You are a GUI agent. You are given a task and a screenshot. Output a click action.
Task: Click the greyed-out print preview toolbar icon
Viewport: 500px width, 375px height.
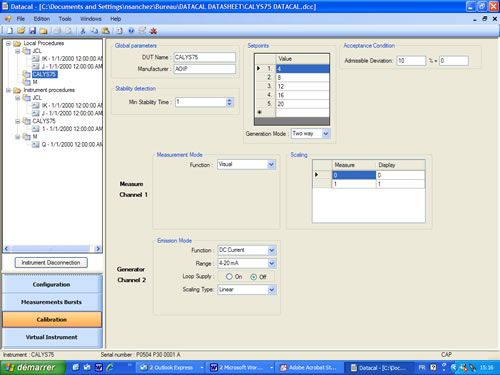(68, 31)
